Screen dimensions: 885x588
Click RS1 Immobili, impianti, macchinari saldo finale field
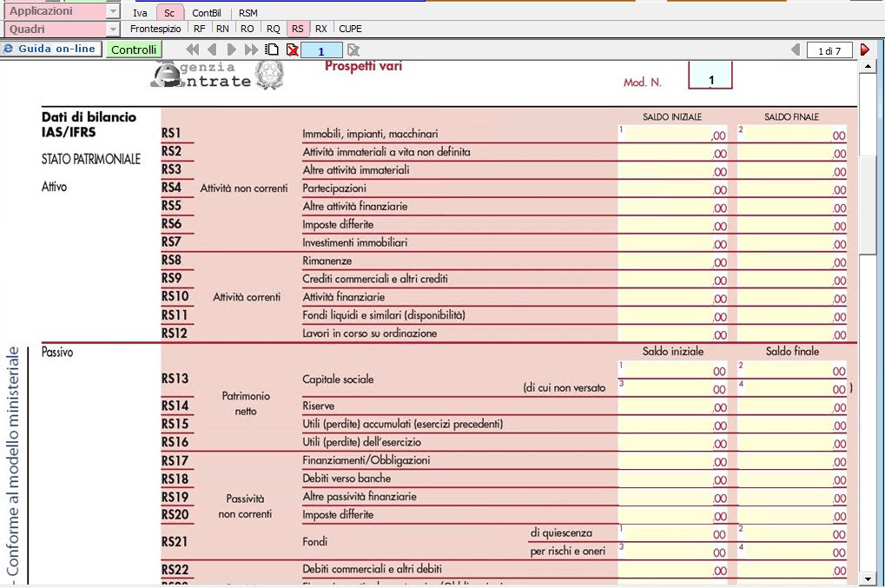click(x=792, y=134)
